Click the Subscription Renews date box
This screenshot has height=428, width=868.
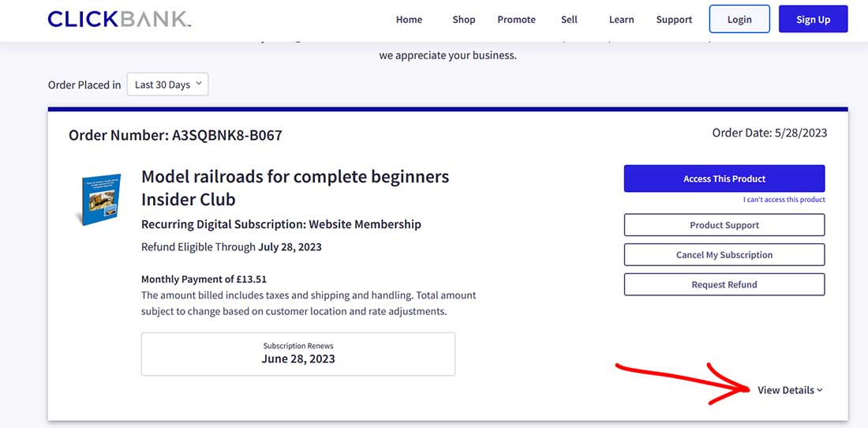[x=298, y=354]
